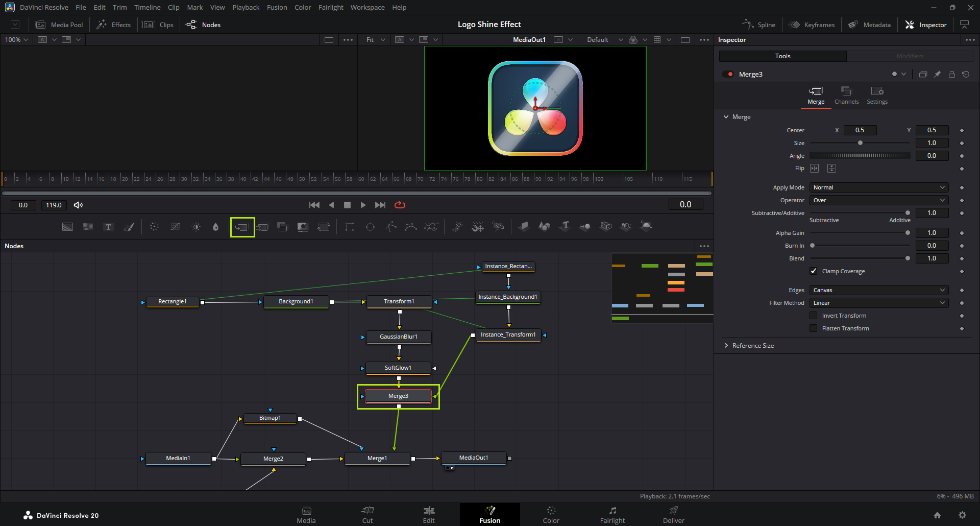The height and width of the screenshot is (526, 980).
Task: Add a Paint tool node
Action: (129, 227)
